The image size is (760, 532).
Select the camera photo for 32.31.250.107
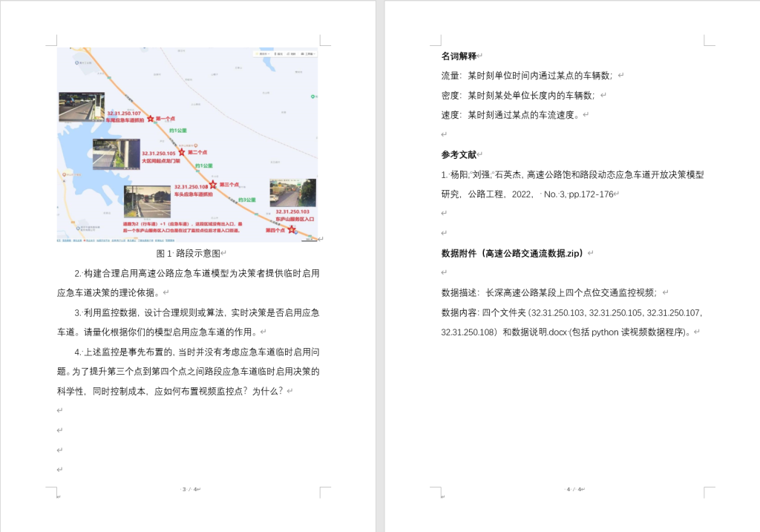[82, 106]
